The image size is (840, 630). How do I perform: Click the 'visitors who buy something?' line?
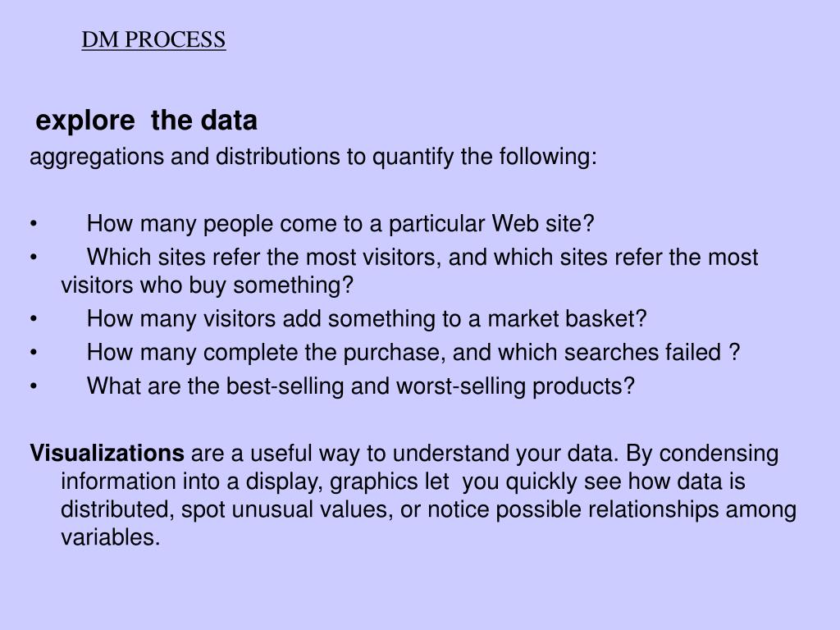tap(208, 285)
